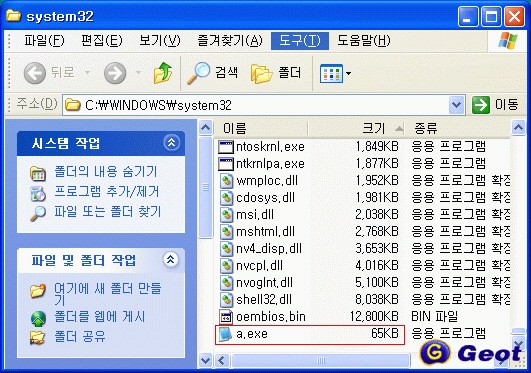Viewport: 531px width, 373px height.
Task: Select the msi.dll file icon
Action: [226, 214]
